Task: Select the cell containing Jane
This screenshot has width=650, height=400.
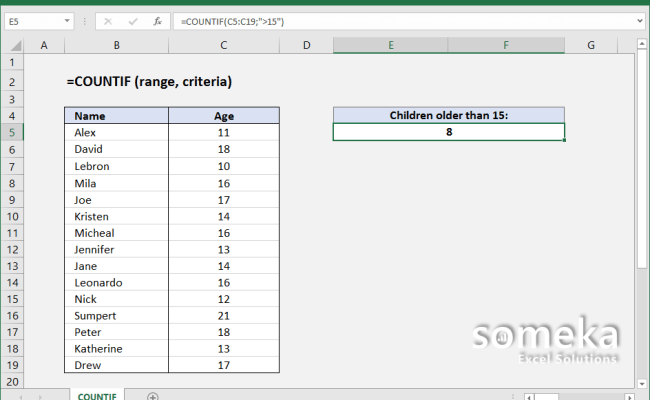Action: [x=116, y=266]
